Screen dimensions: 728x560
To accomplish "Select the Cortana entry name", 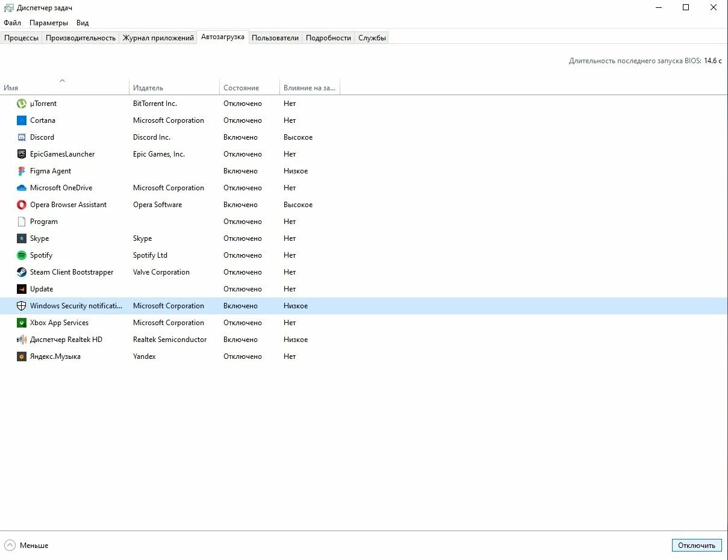I will click(x=43, y=120).
